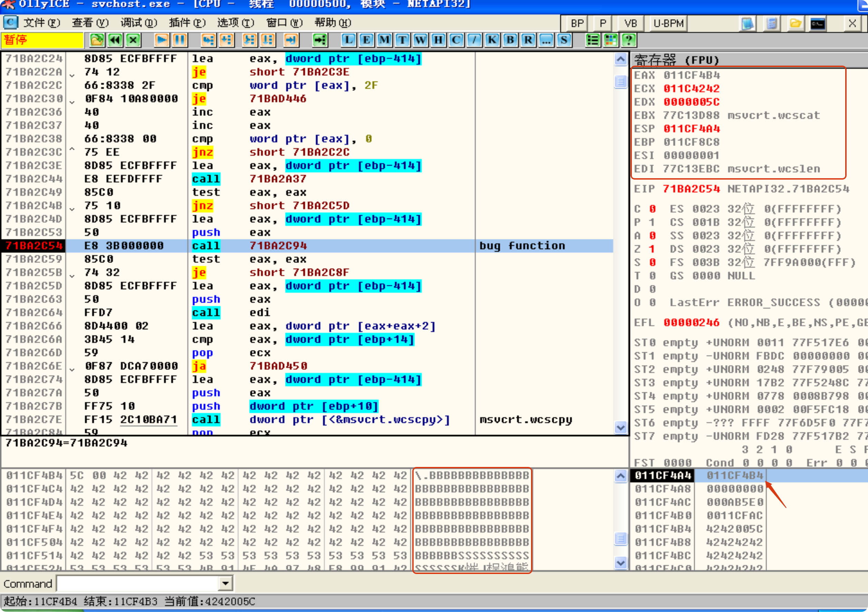868x612 pixels.
Task: Open the Memory map M window
Action: click(x=384, y=40)
